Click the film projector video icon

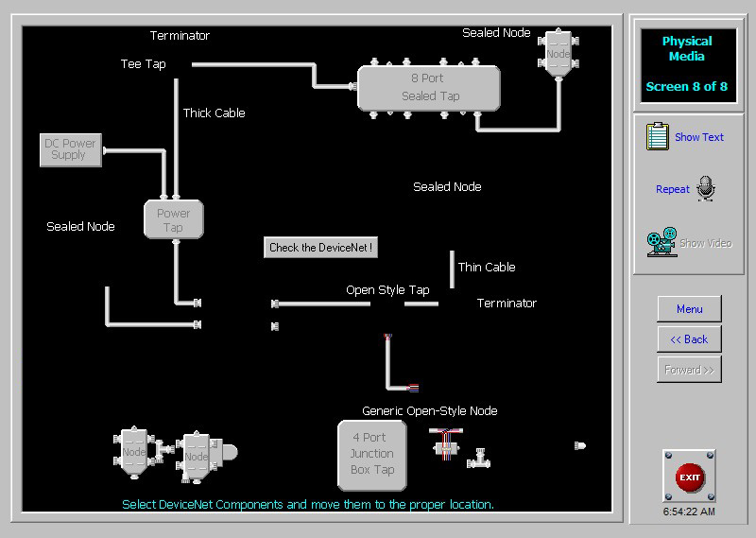click(x=661, y=243)
